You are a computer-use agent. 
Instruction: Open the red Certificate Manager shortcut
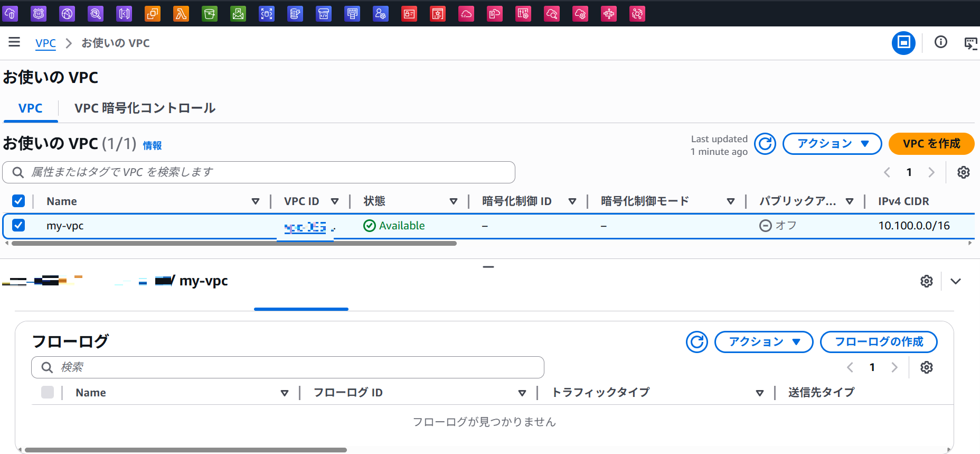438,14
